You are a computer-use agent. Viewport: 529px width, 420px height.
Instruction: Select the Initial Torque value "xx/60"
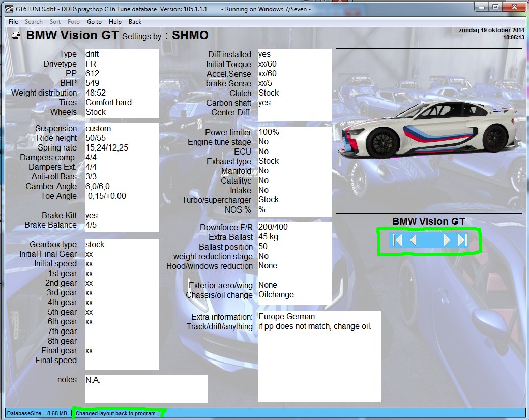(x=267, y=64)
